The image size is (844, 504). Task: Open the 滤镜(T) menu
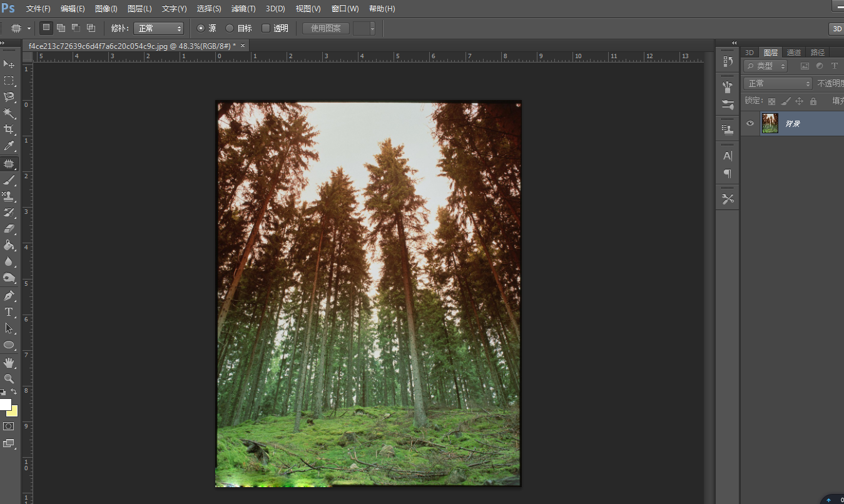(x=243, y=9)
